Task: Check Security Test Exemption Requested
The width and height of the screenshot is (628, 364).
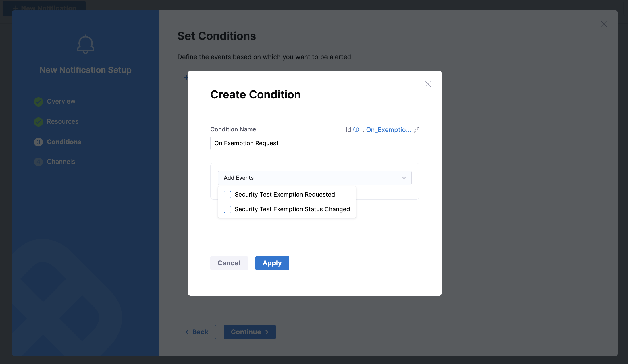Action: (227, 195)
